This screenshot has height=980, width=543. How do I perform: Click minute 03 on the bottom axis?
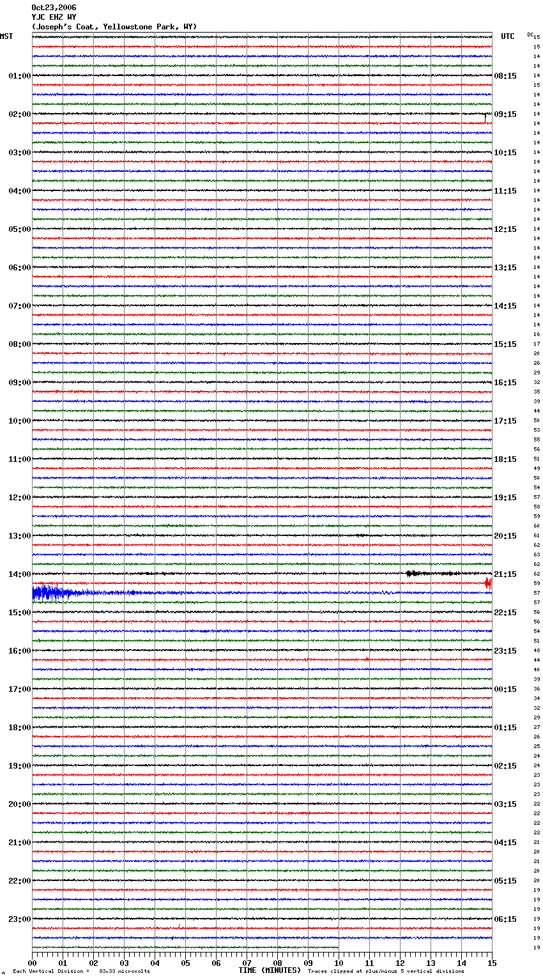pyautogui.click(x=124, y=963)
